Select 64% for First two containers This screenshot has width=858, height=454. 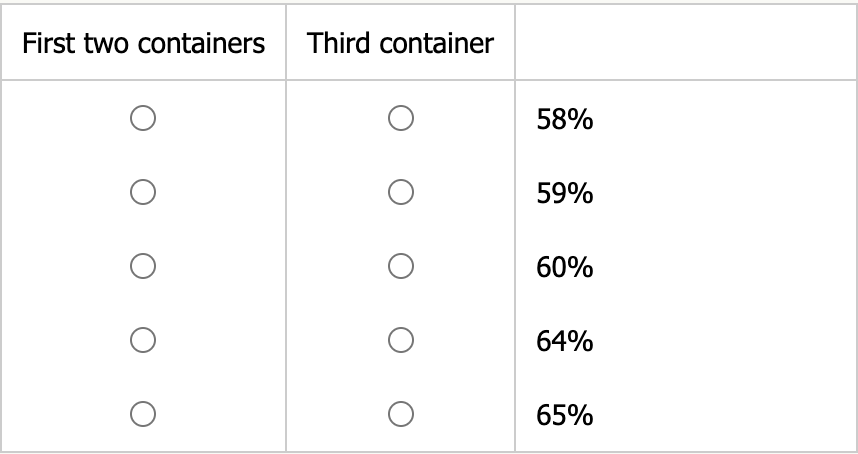(142, 339)
